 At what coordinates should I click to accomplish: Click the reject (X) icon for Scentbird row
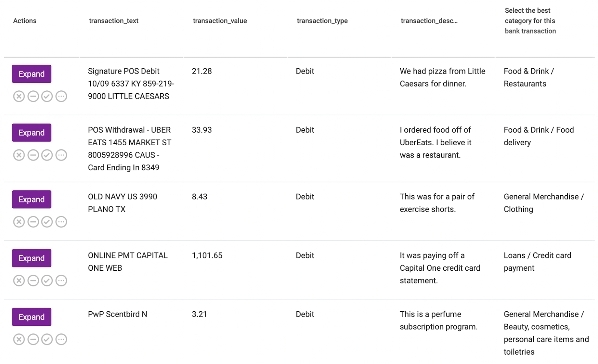pyautogui.click(x=19, y=339)
